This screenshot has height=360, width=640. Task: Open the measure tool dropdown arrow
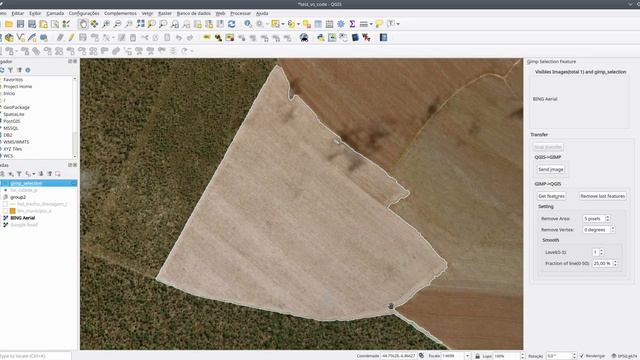371,24
